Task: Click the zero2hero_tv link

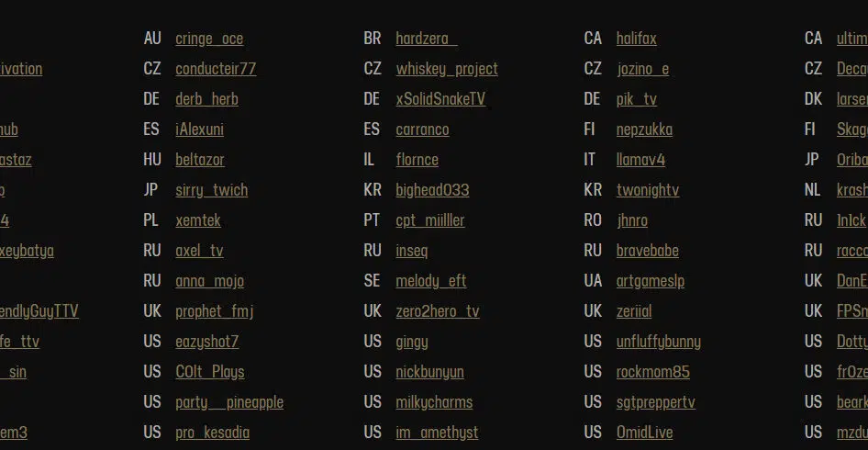Action: click(438, 311)
